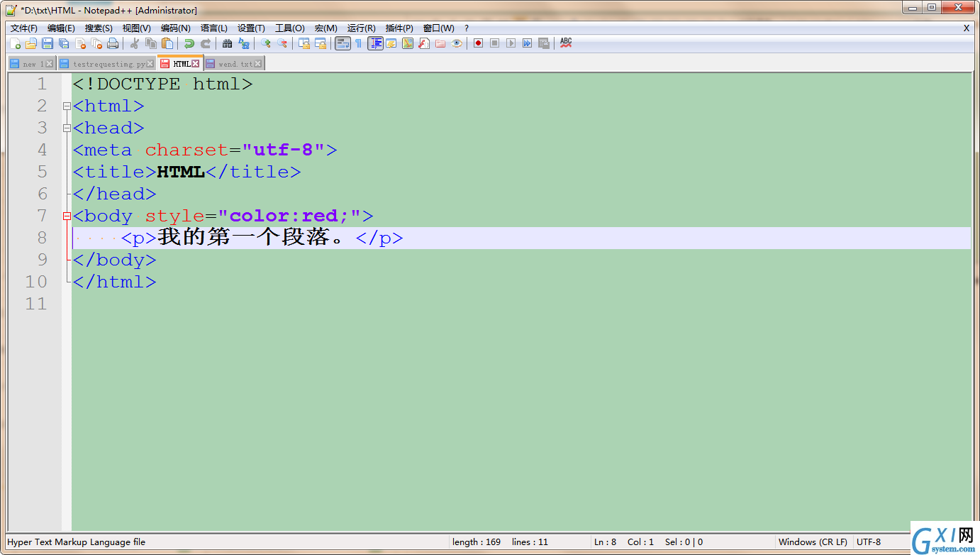The height and width of the screenshot is (555, 980).
Task: Collapse the body fold on line 7
Action: 67,216
